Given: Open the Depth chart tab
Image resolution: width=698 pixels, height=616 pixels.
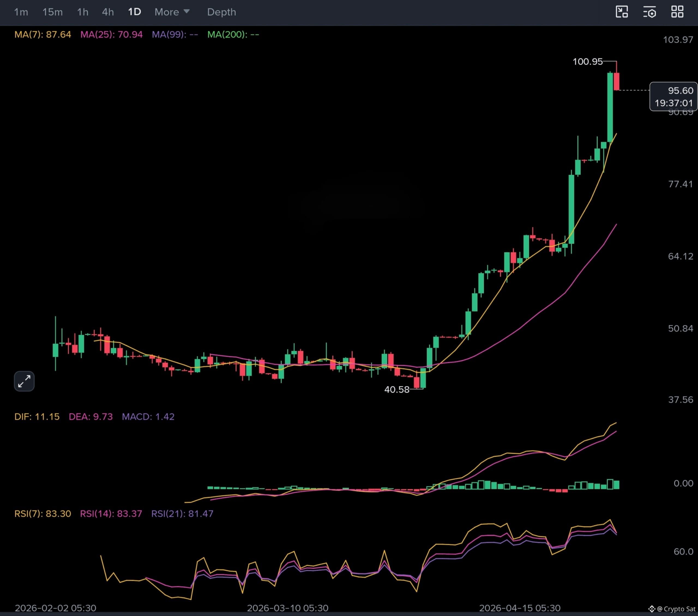Looking at the screenshot, I should [222, 12].
